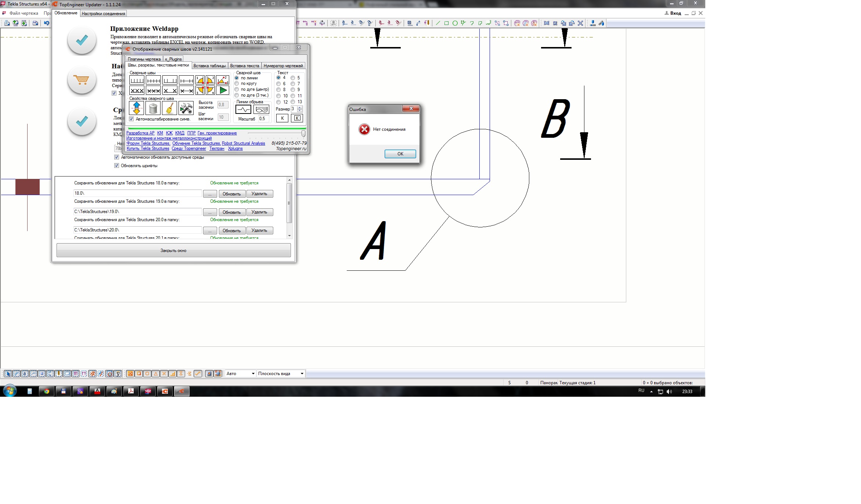This screenshot has width=861, height=504.
Task: Select 'по кругу' weld radio option
Action: [x=237, y=84]
